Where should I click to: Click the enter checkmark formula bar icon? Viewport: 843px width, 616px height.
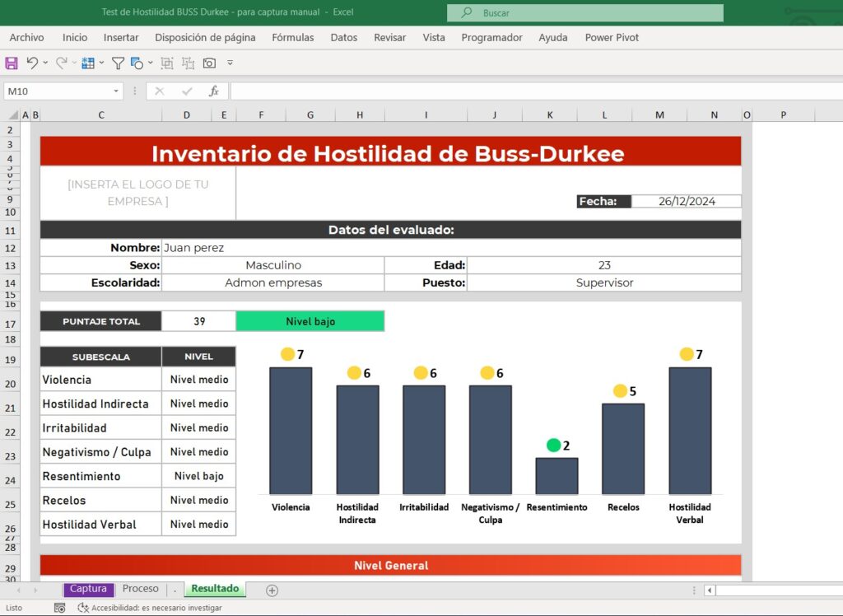(x=187, y=91)
